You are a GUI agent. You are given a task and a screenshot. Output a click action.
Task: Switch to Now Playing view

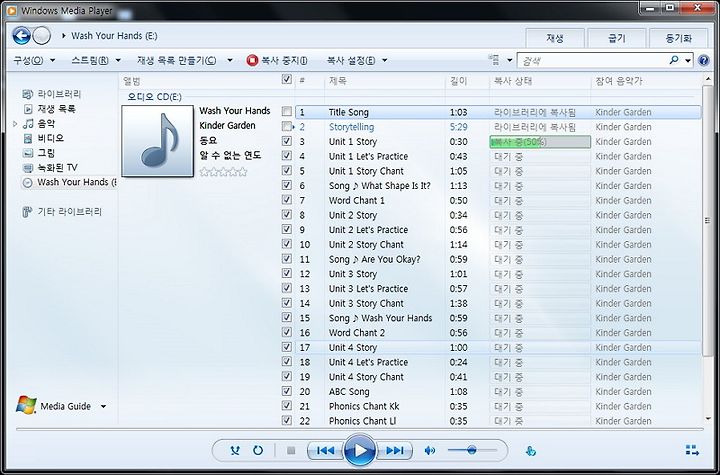pos(692,450)
